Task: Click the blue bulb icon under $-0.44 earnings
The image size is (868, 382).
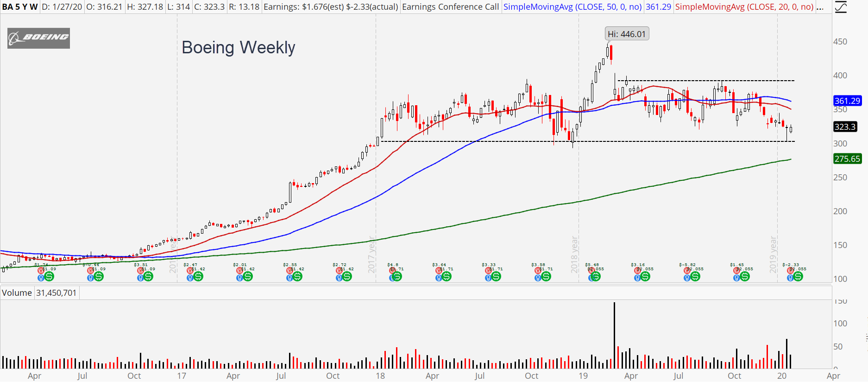Action: 90,278
